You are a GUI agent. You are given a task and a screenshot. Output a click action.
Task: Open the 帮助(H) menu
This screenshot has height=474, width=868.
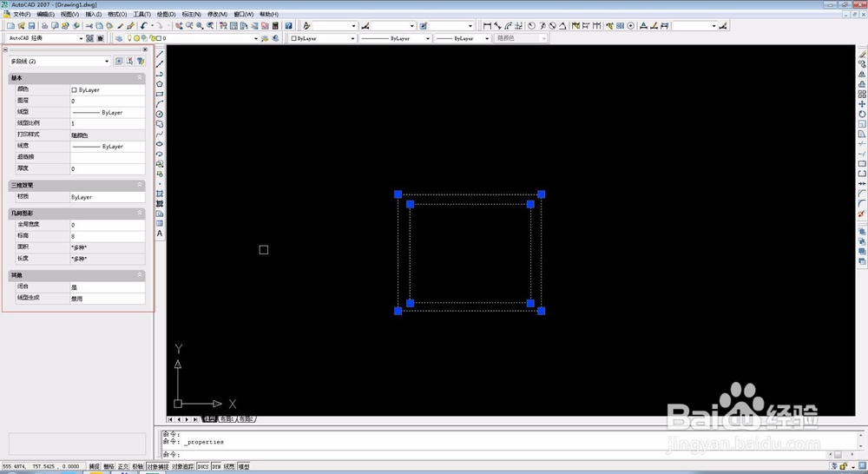pyautogui.click(x=269, y=14)
